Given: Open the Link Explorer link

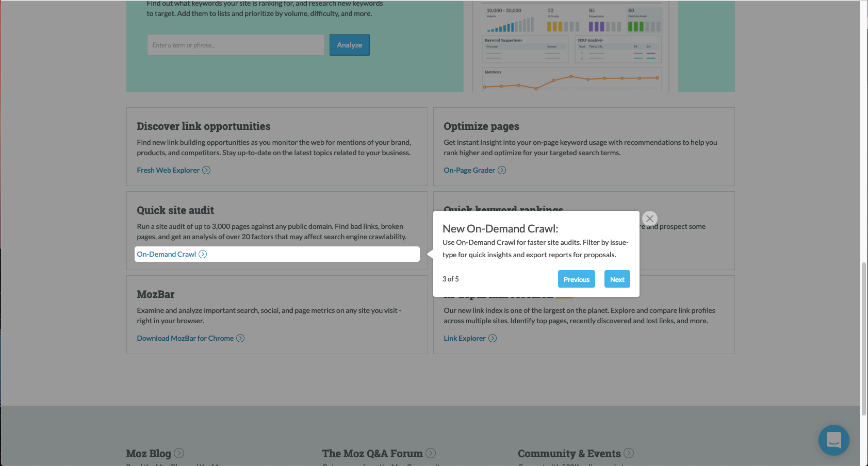Looking at the screenshot, I should point(465,338).
